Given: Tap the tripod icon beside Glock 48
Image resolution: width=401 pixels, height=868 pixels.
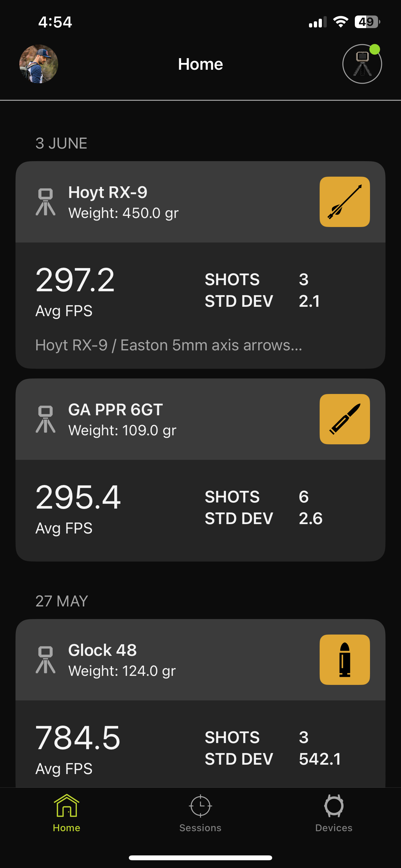Looking at the screenshot, I should pyautogui.click(x=46, y=660).
